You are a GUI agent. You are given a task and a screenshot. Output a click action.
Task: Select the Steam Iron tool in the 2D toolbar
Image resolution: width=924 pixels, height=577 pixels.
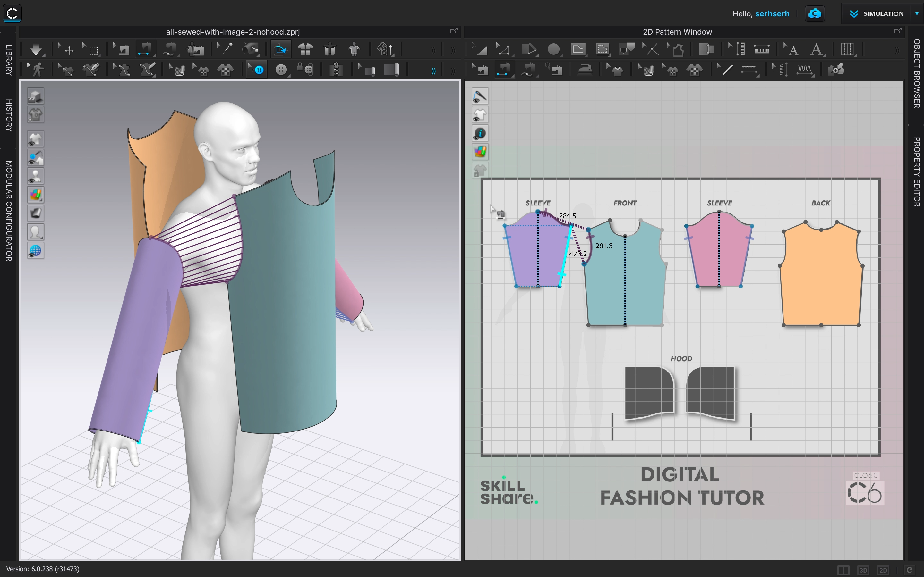pos(585,70)
